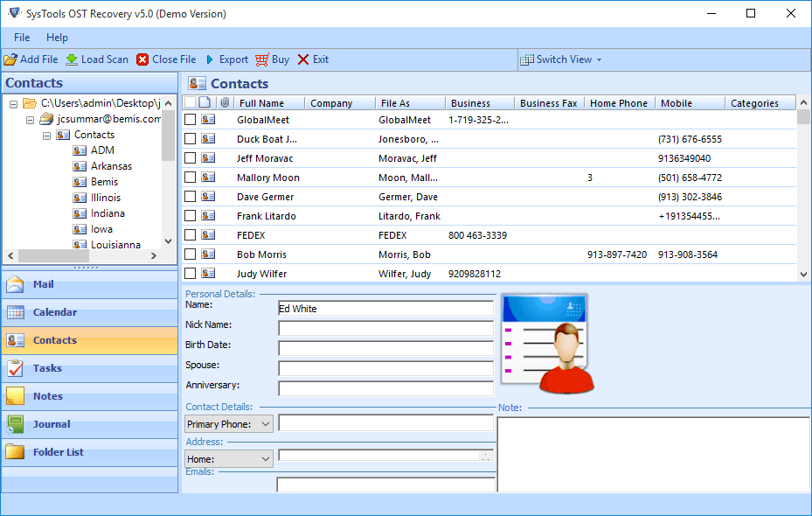812x516 pixels.
Task: Sort by the Company column header
Action: (x=340, y=103)
